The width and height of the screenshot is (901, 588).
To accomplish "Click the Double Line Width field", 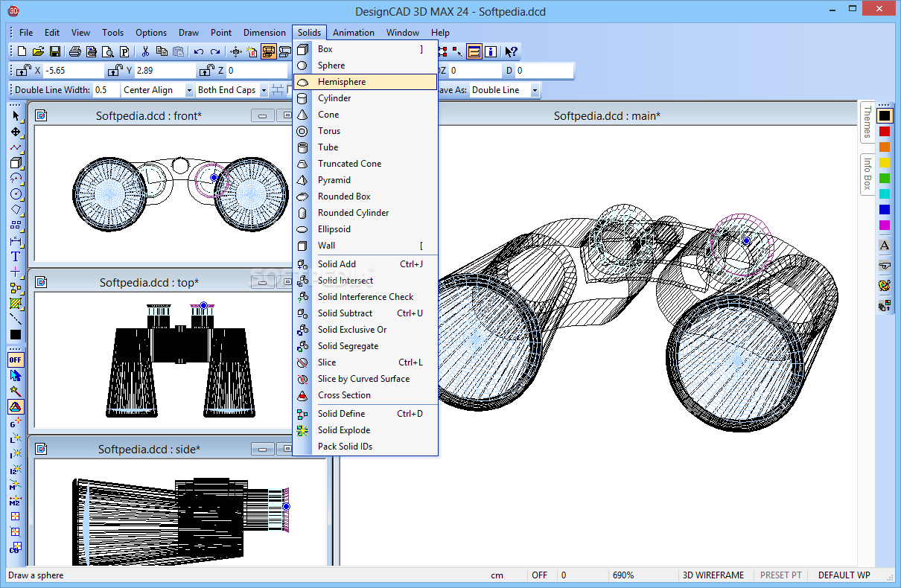I will coord(106,90).
